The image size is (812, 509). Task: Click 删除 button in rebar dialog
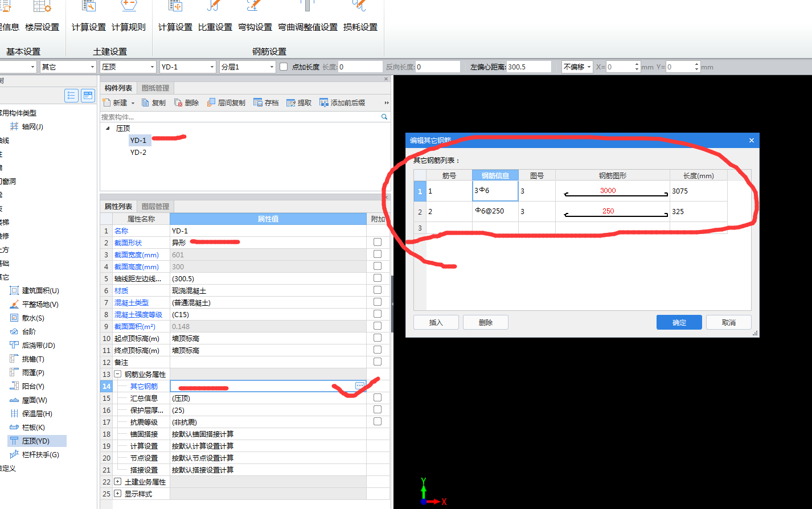pos(486,322)
